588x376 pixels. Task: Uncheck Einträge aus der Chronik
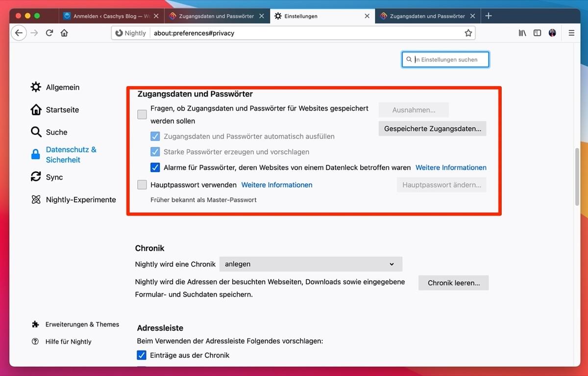(x=142, y=355)
